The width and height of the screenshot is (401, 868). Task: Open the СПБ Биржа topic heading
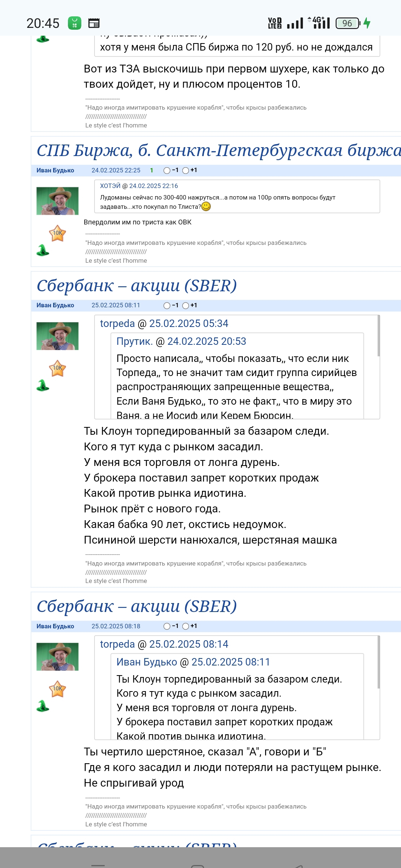coord(219,150)
